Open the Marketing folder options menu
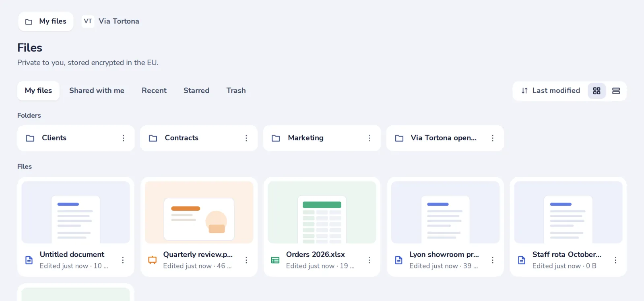 (369, 138)
